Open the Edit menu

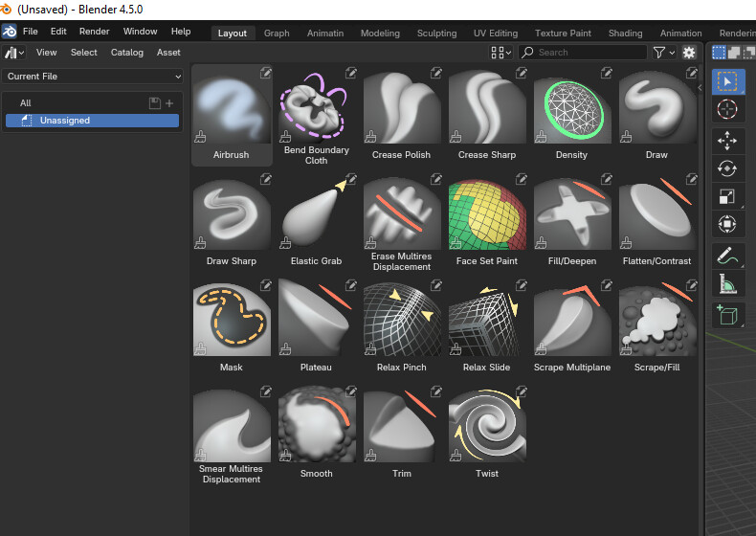pos(58,32)
